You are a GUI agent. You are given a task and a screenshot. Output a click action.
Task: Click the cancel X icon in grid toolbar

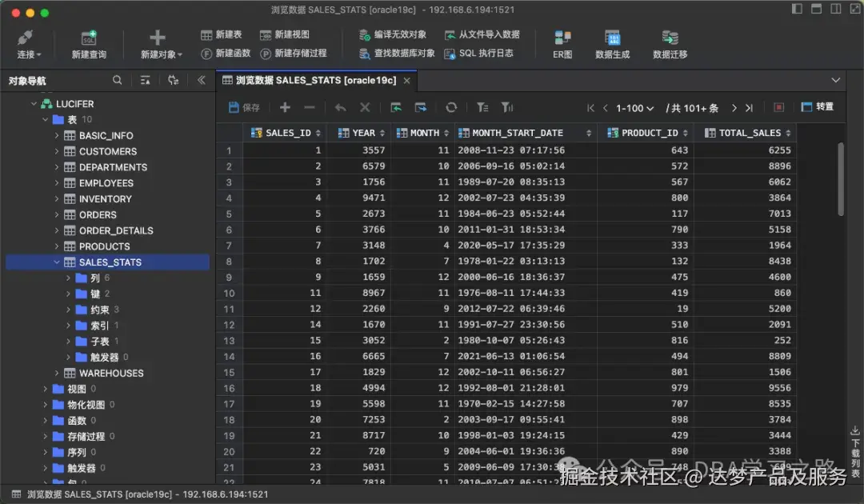coord(365,107)
